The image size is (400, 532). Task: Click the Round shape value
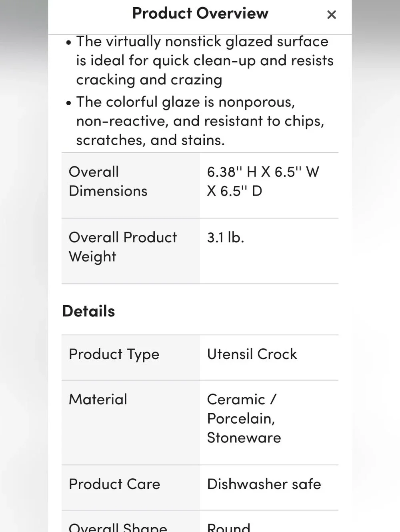click(x=229, y=526)
